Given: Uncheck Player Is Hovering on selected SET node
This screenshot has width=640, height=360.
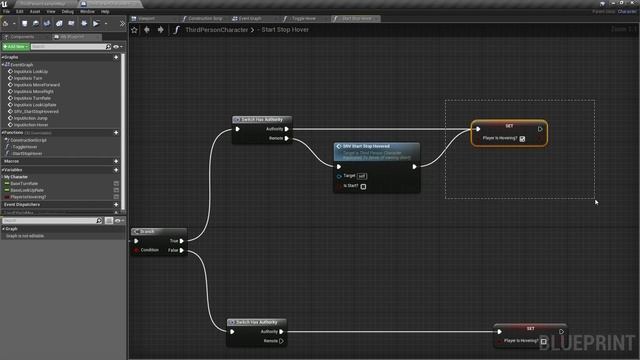Looking at the screenshot, I should [x=522, y=139].
